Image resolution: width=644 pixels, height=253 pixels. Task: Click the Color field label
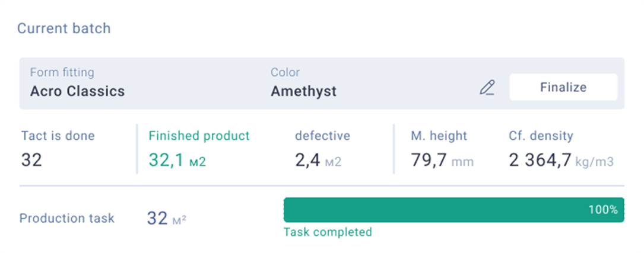point(285,72)
